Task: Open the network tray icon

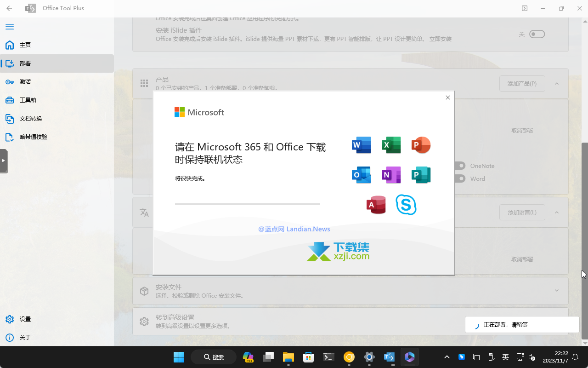Action: pyautogui.click(x=520, y=357)
